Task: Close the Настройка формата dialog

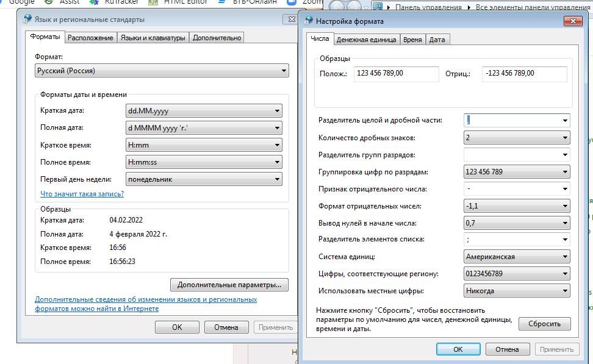Action: pos(572,21)
